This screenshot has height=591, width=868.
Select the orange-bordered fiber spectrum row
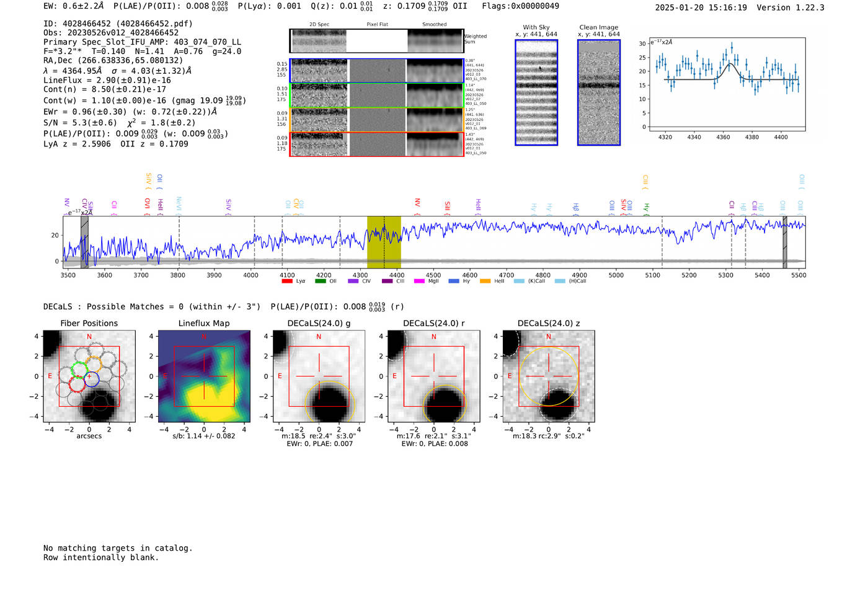tap(376, 120)
